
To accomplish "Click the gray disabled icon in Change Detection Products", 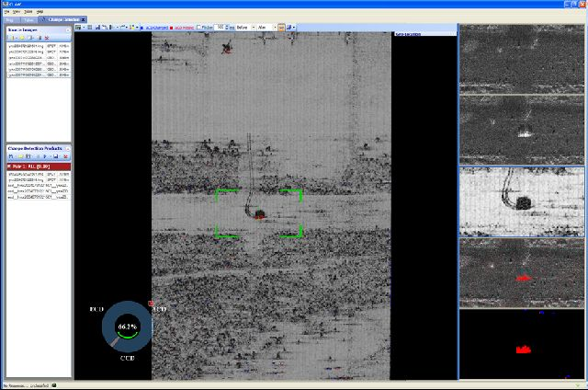I will (38, 156).
